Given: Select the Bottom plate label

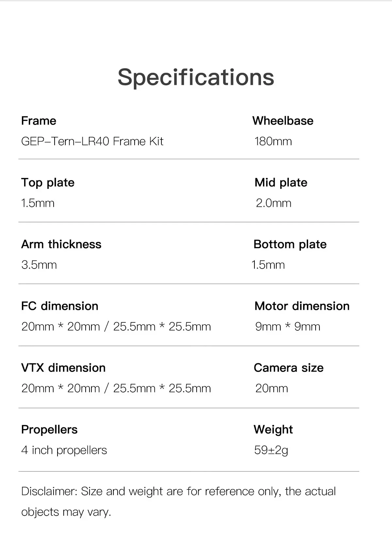Looking at the screenshot, I should [x=290, y=244].
